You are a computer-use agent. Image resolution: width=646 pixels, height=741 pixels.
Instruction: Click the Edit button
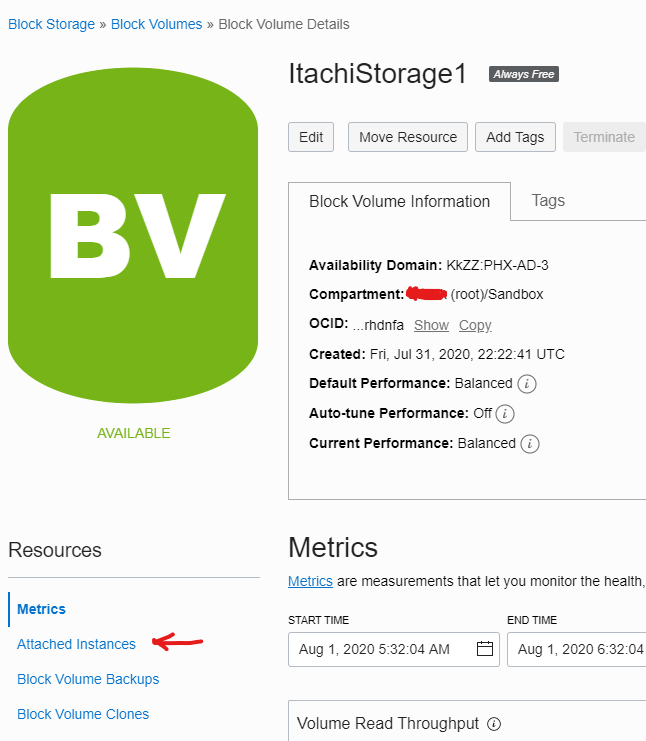311,137
